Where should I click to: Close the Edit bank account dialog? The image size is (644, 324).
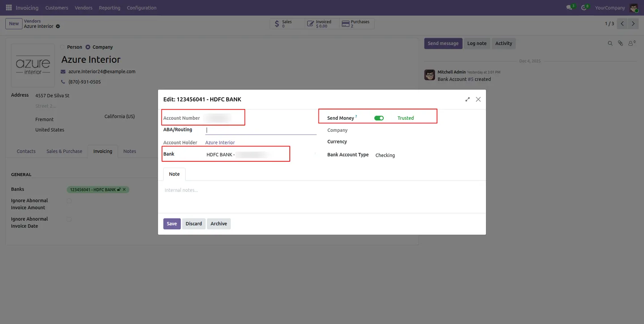(478, 99)
